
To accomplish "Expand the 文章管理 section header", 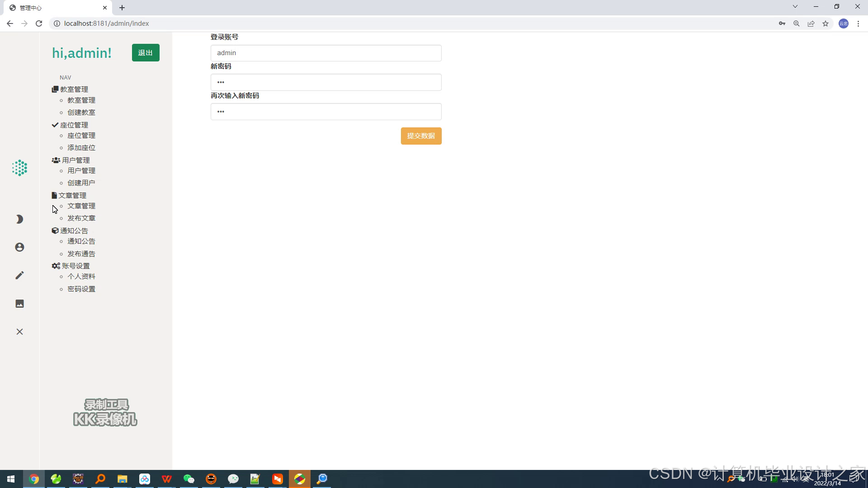I will point(69,196).
